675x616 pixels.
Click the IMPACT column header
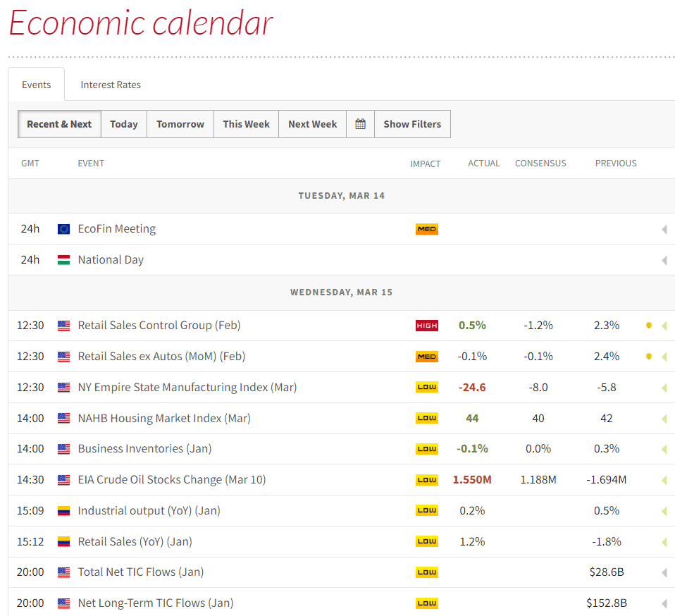pyautogui.click(x=426, y=164)
